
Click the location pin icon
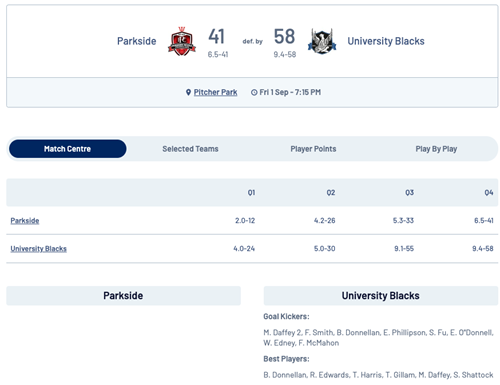point(188,92)
